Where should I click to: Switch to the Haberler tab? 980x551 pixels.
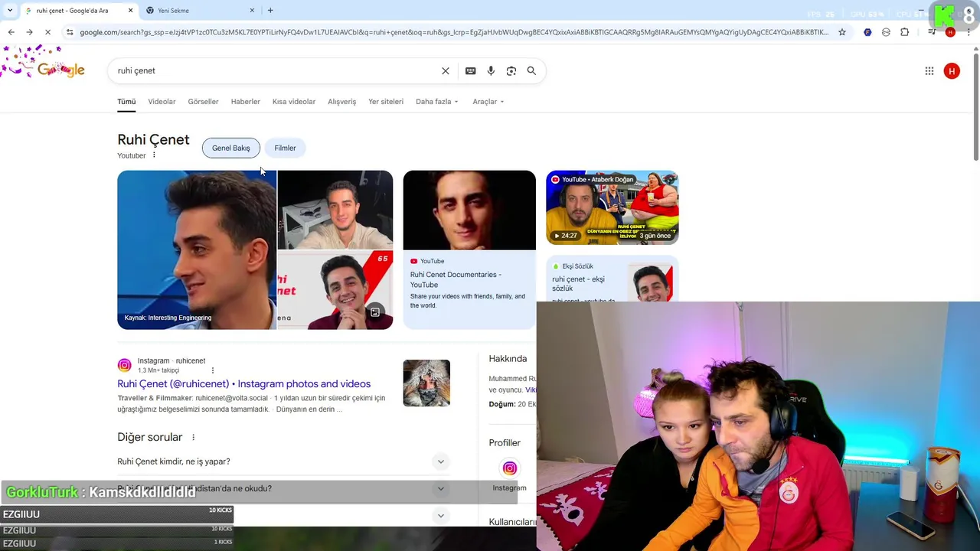click(245, 102)
